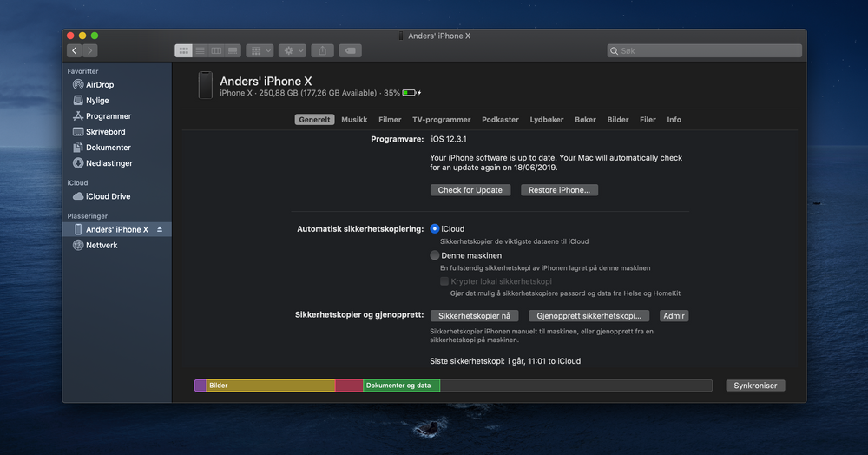Open the gear action menu
Viewport: 868px width, 455px height.
(293, 51)
